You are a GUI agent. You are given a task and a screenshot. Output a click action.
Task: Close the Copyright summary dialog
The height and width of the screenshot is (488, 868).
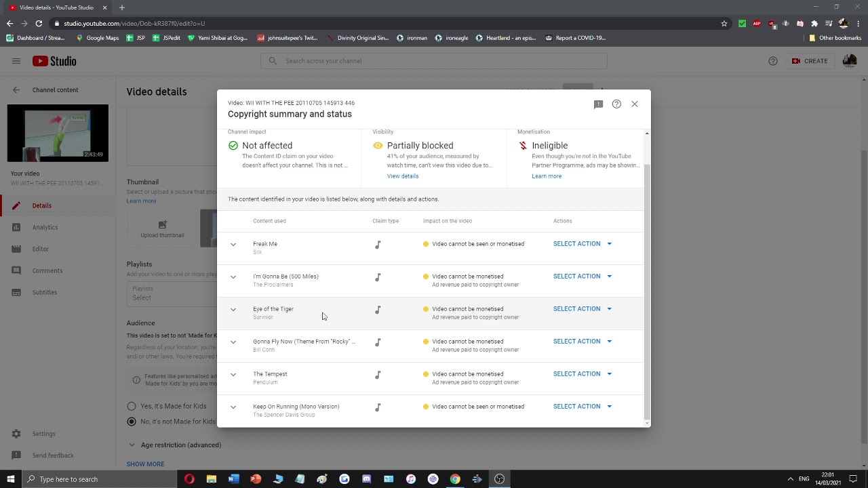(635, 104)
